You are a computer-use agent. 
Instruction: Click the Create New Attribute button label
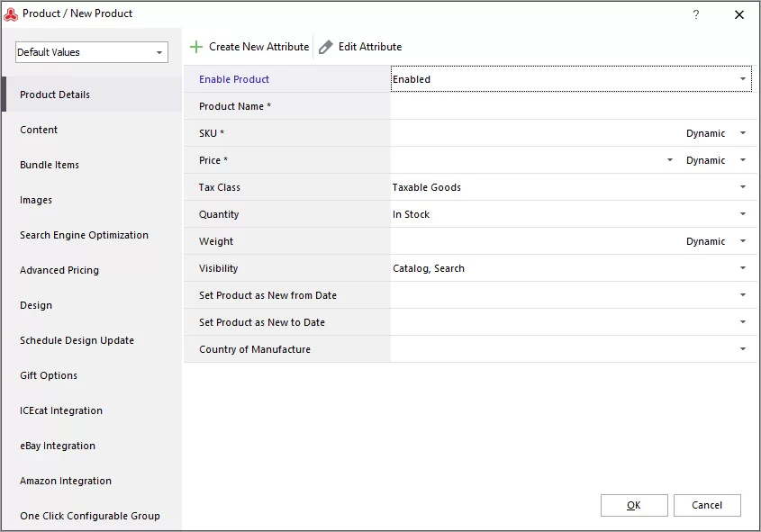pos(258,47)
